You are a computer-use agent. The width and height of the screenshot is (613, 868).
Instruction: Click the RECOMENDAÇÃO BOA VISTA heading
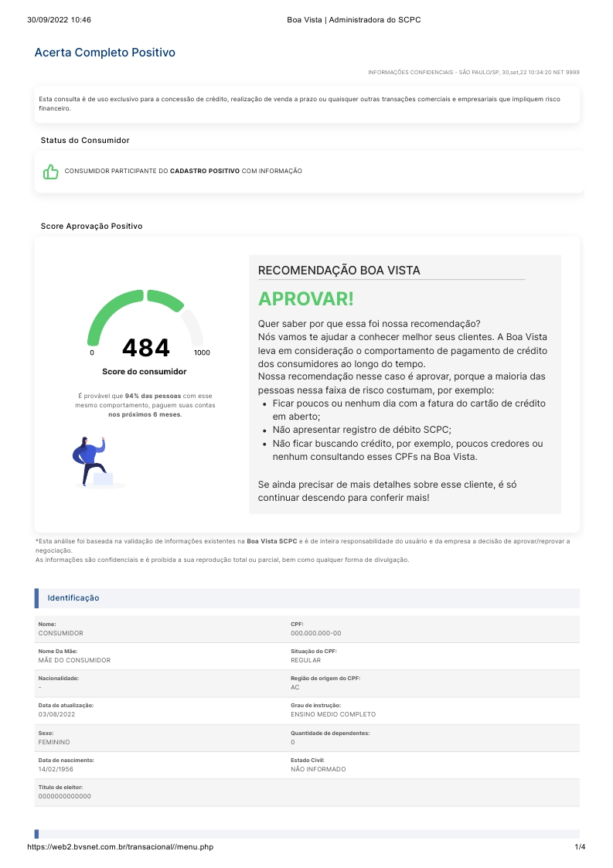click(x=339, y=271)
